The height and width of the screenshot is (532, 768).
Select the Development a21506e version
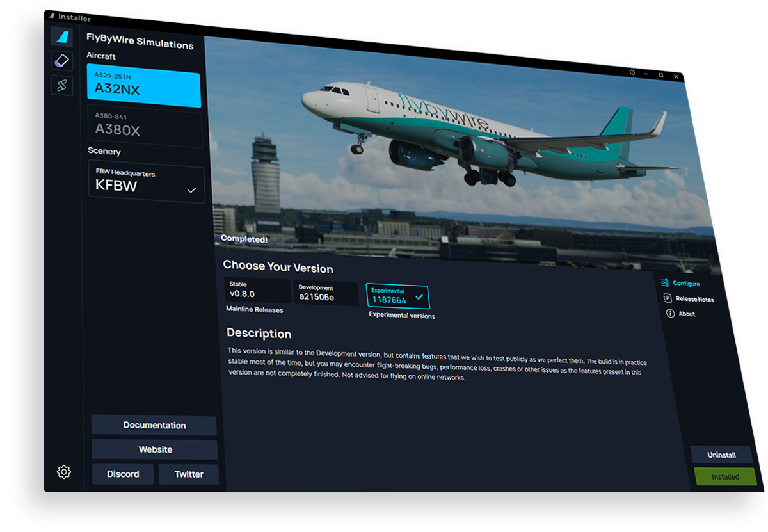pyautogui.click(x=325, y=293)
